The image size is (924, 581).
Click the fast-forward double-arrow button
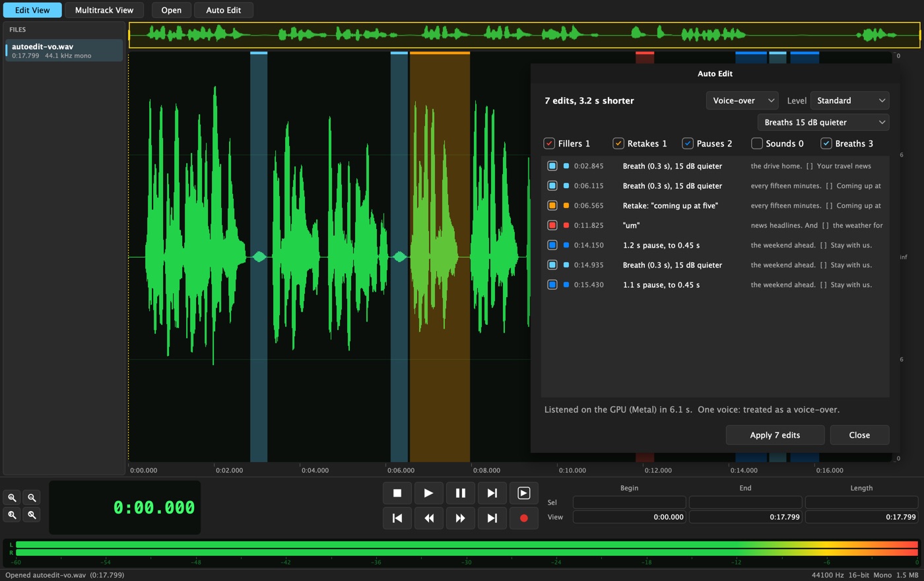[461, 518]
